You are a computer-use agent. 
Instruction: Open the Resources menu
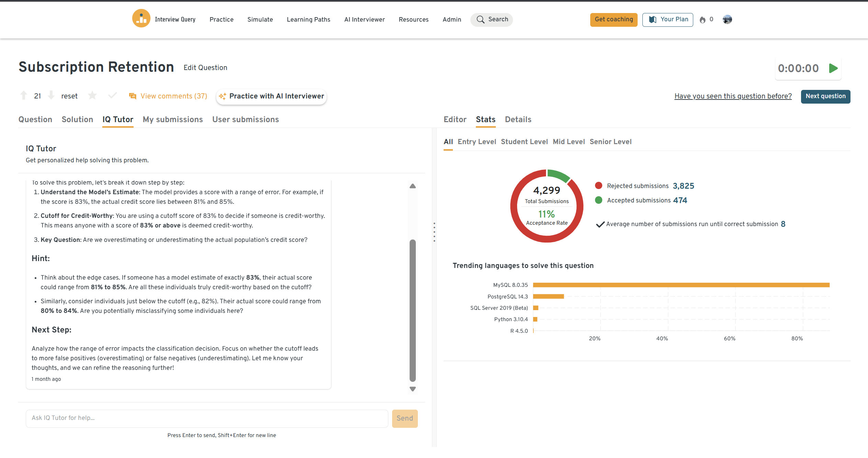tap(413, 20)
